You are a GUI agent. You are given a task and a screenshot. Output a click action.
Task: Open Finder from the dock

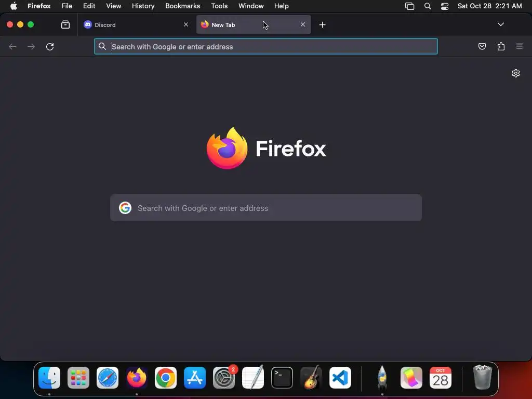tap(49, 378)
